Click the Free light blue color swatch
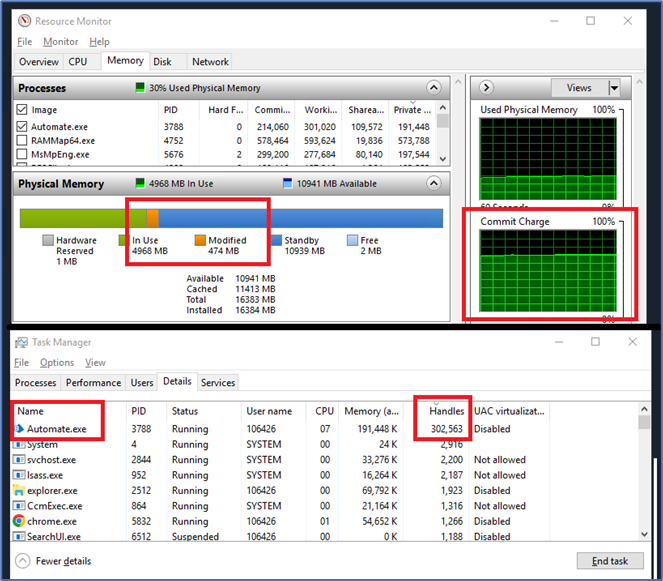The height and width of the screenshot is (581, 663). tap(352, 240)
